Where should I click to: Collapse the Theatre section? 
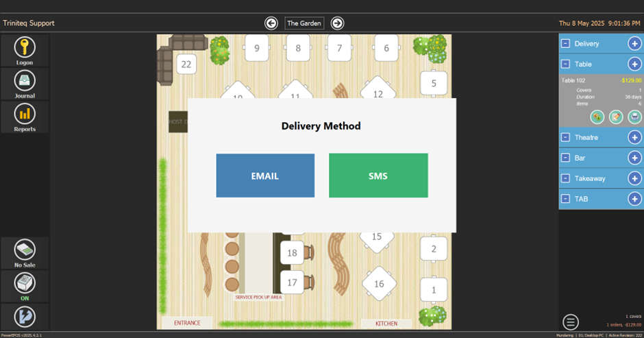(x=565, y=137)
